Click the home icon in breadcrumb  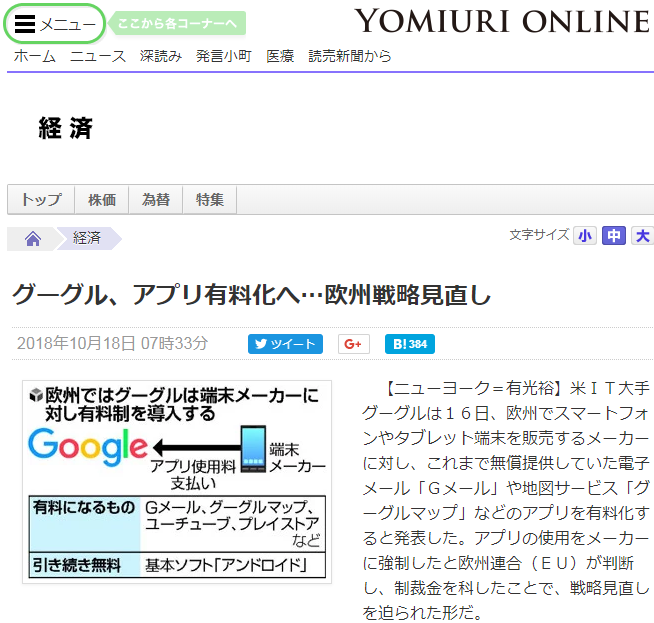tap(33, 239)
